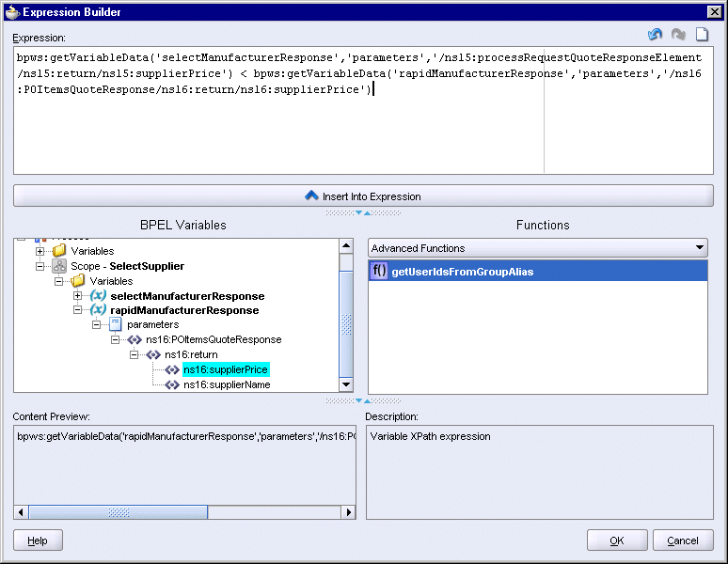
Task: Select the parameters part node
Action: [152, 324]
